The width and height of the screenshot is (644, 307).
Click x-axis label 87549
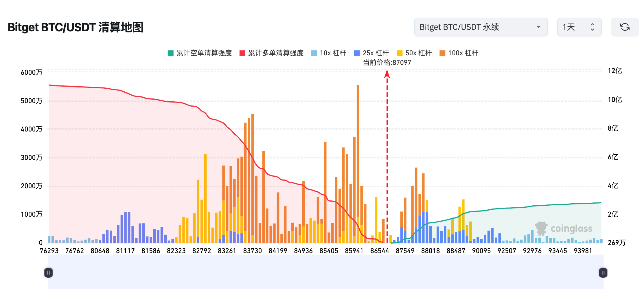405,251
